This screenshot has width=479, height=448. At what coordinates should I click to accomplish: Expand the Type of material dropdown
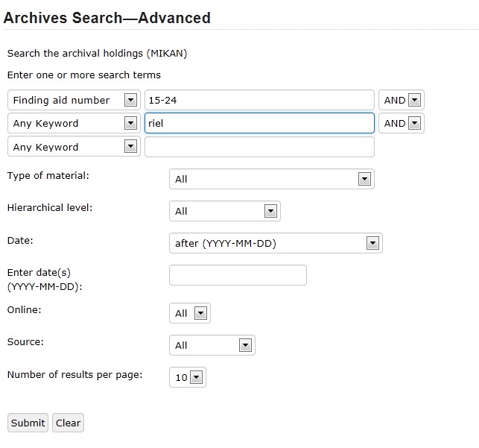[272, 179]
